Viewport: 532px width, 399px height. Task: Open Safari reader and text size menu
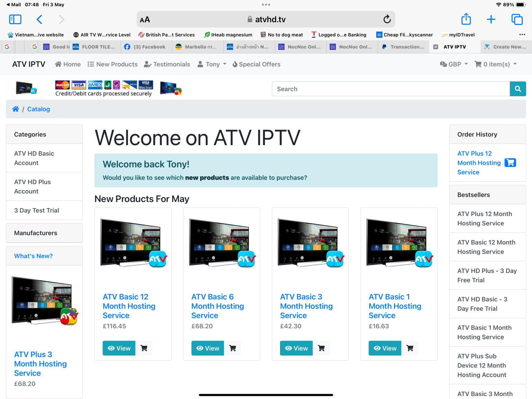click(145, 20)
